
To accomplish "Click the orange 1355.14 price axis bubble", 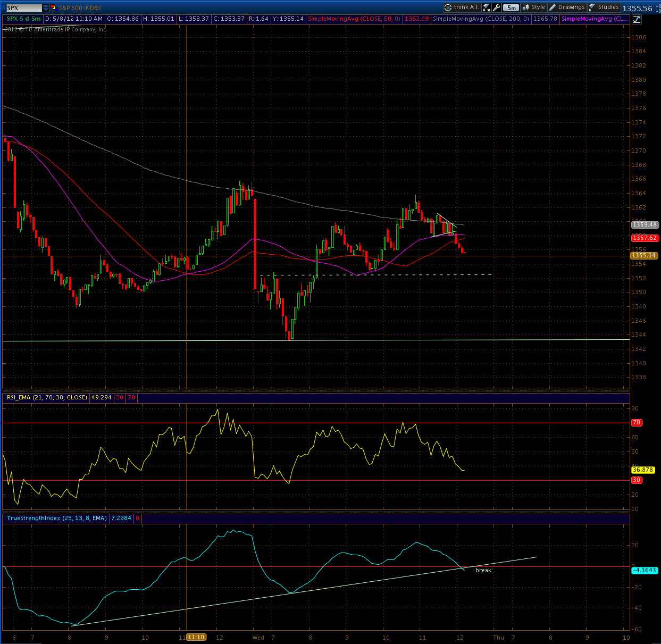I will pyautogui.click(x=645, y=256).
